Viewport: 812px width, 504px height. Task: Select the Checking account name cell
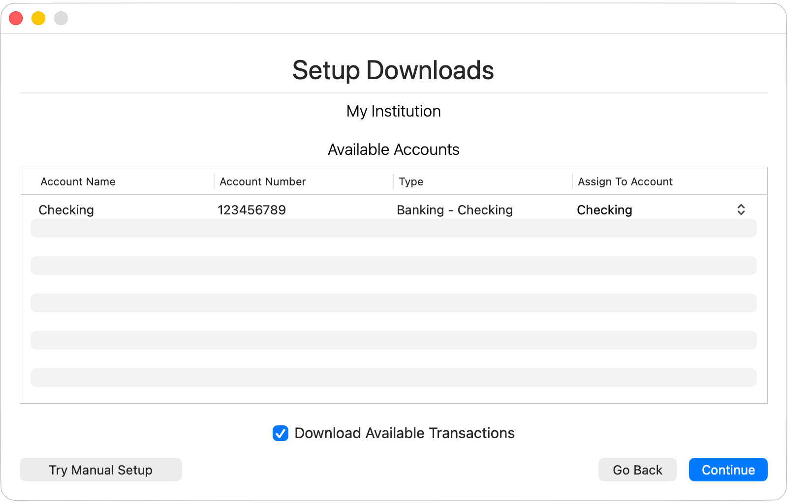pyautogui.click(x=66, y=210)
